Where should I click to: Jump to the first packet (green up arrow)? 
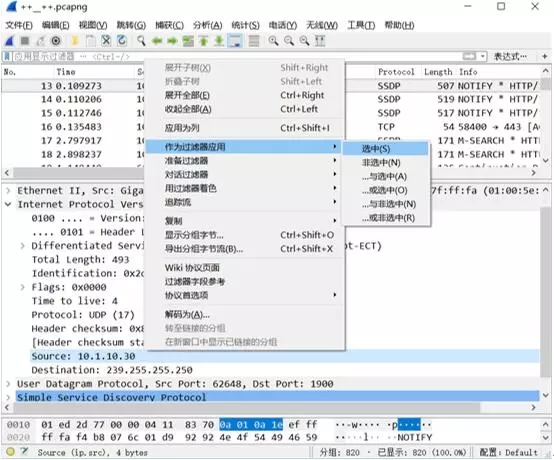click(204, 41)
